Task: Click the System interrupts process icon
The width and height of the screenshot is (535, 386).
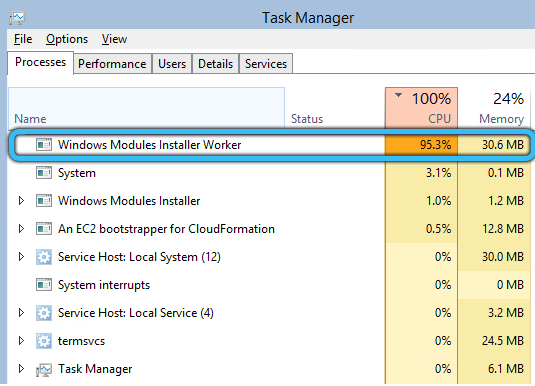Action: coord(44,285)
